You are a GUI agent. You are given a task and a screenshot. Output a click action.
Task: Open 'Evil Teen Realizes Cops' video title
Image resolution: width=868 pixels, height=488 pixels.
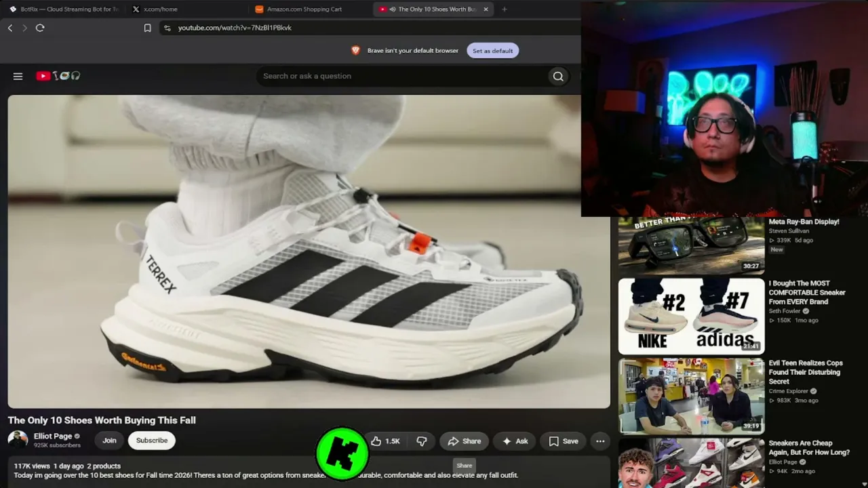[x=806, y=372]
